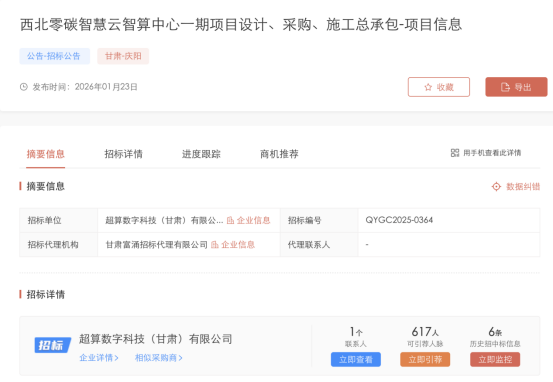Click 1个 联系人 count

point(356,336)
